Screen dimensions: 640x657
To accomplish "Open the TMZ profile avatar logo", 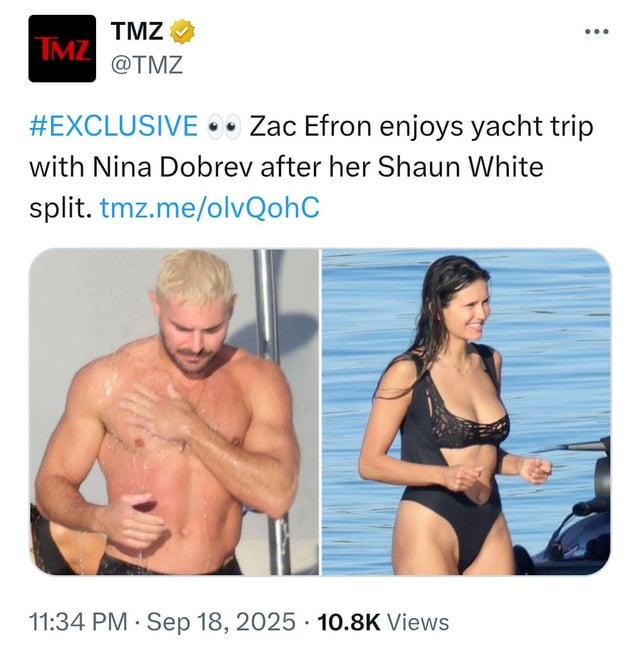I will [x=62, y=49].
